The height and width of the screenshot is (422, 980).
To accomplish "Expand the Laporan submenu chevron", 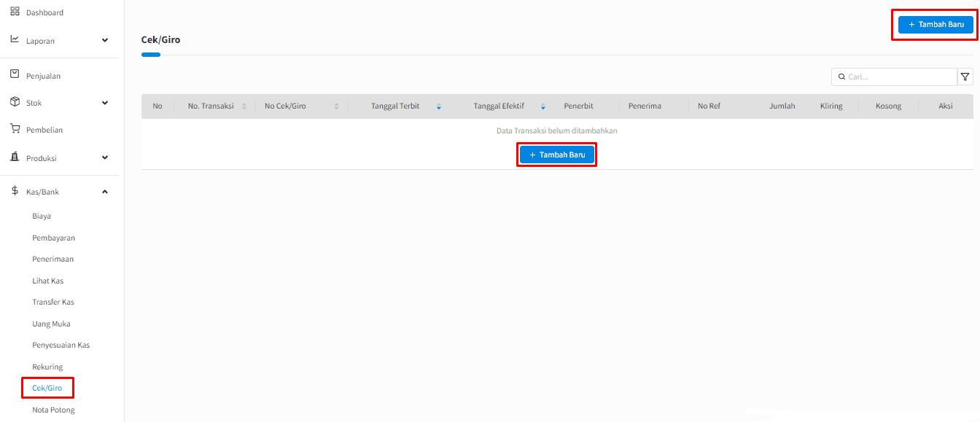I will coord(104,40).
